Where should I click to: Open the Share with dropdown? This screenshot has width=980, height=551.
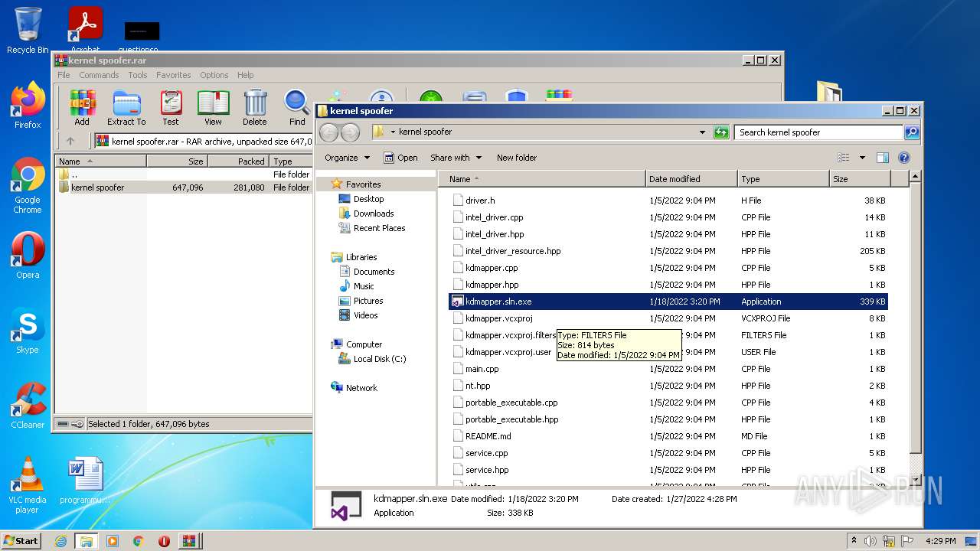456,158
